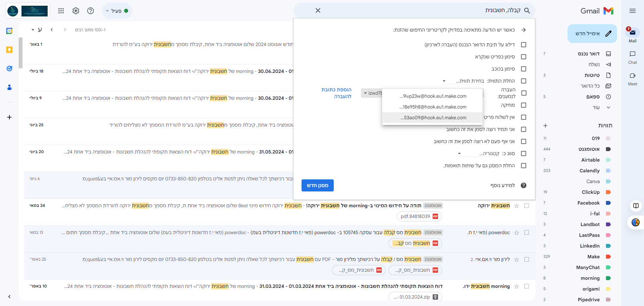Open the Google Tasks side panel icon
This screenshot has height=306, width=644.
click(x=9, y=69)
